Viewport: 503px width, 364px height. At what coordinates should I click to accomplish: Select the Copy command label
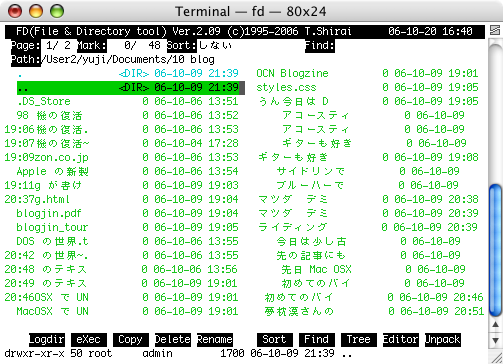click(131, 340)
